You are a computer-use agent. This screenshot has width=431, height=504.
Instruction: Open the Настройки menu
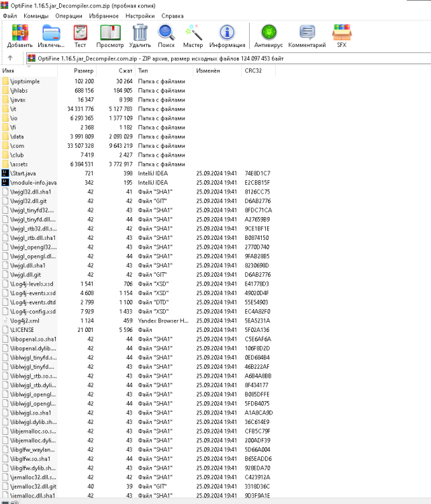[x=140, y=15]
